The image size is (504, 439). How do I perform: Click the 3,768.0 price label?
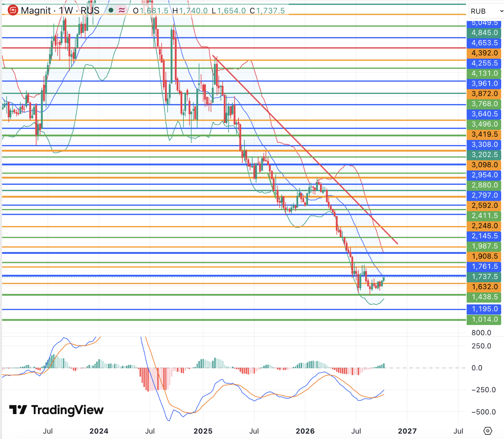pos(484,104)
